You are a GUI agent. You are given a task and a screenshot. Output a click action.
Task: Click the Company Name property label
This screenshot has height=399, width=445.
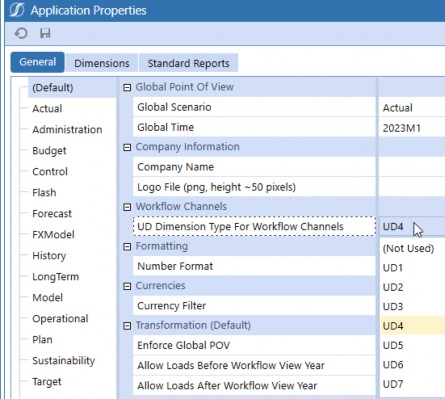pos(175,167)
